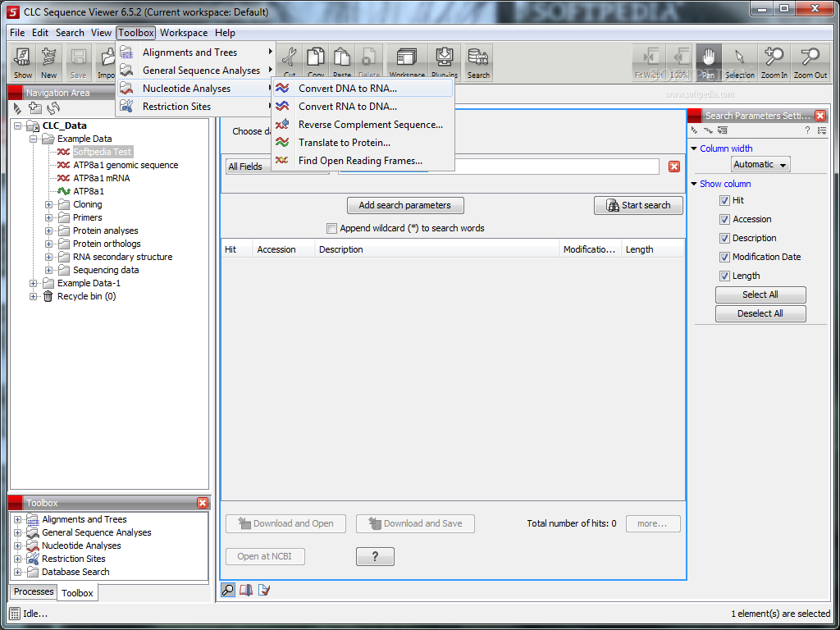The width and height of the screenshot is (840, 630).
Task: Open the Automatic column width dropdown
Action: (x=760, y=164)
